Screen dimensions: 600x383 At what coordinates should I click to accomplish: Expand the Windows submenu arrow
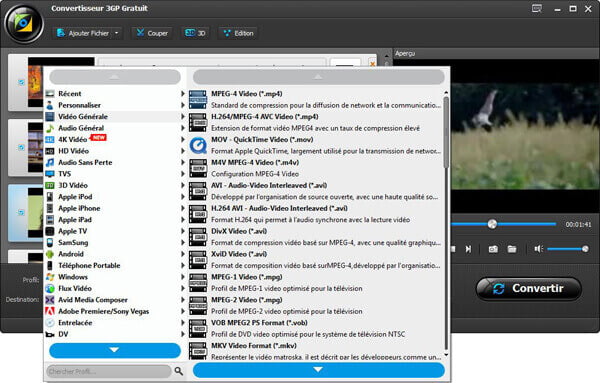183,277
